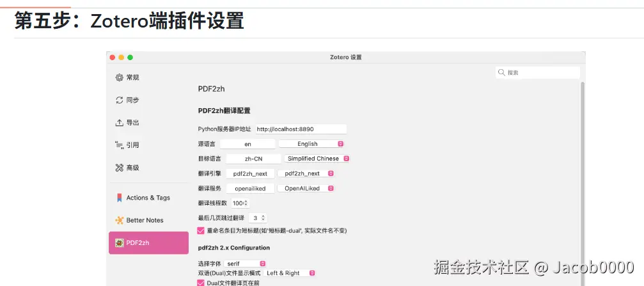Open the serif font selection dropdown
Viewport: 644px width, 286px height.
245,264
